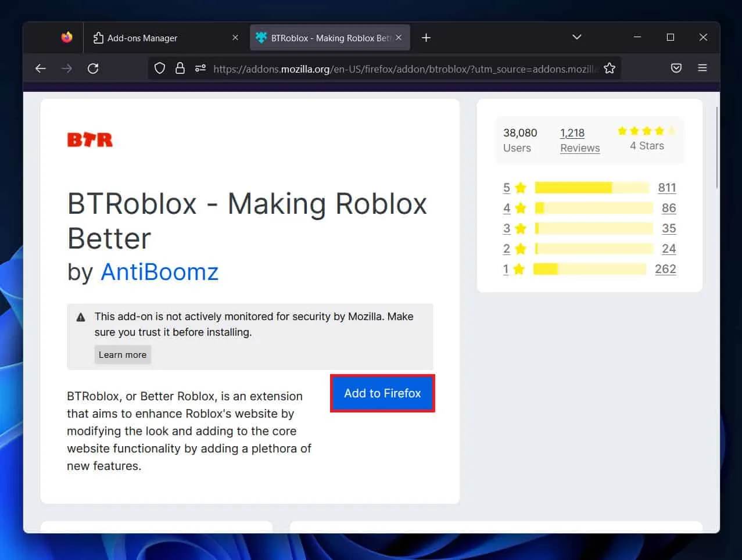Minimize the Firefox window
This screenshot has height=560, width=742.
coord(637,37)
